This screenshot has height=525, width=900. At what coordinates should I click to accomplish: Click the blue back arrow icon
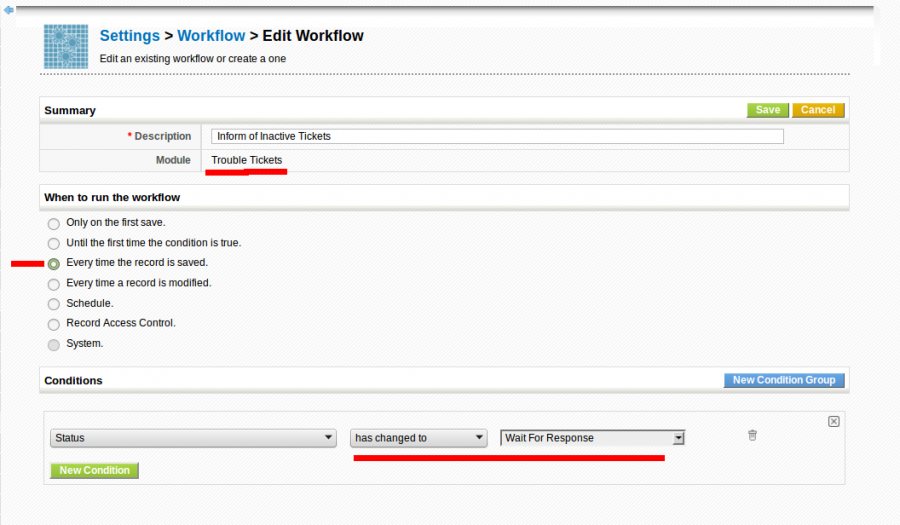(8, 11)
